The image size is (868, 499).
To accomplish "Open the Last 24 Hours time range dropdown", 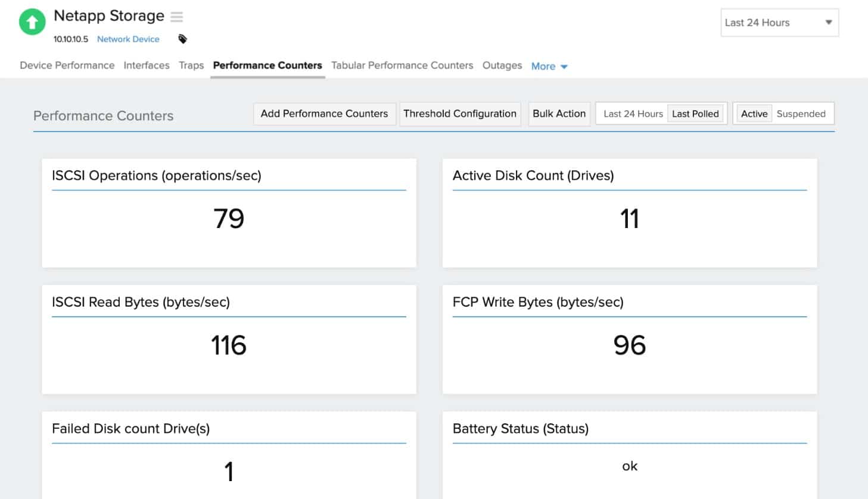I will click(779, 23).
